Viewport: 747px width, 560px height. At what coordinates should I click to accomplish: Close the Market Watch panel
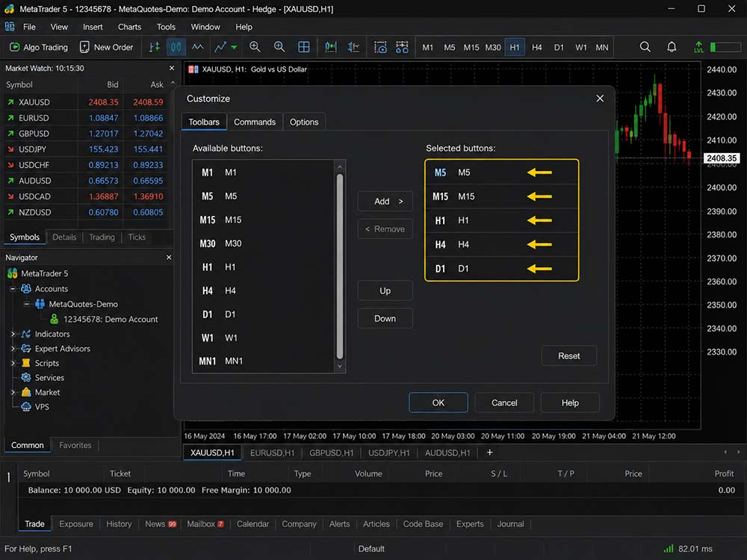click(172, 68)
